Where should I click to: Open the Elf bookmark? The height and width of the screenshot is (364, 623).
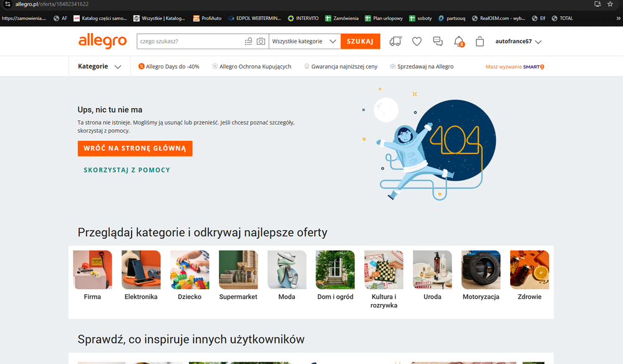coord(538,18)
